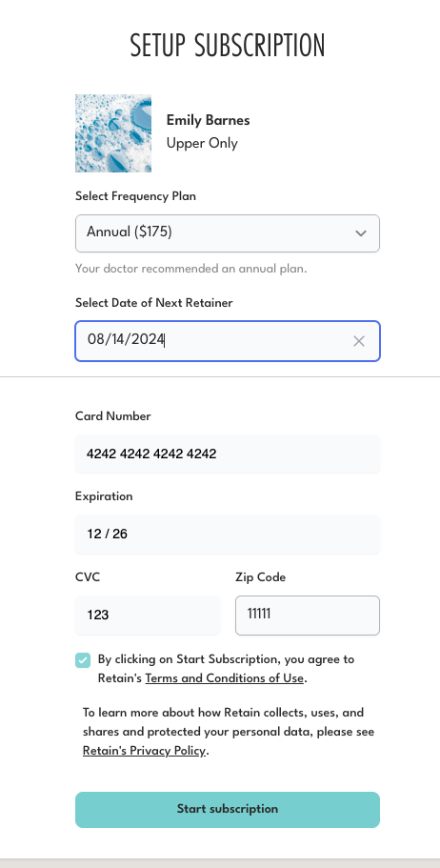440x868 pixels.
Task: Click the Setup Subscription heading
Action: [228, 46]
